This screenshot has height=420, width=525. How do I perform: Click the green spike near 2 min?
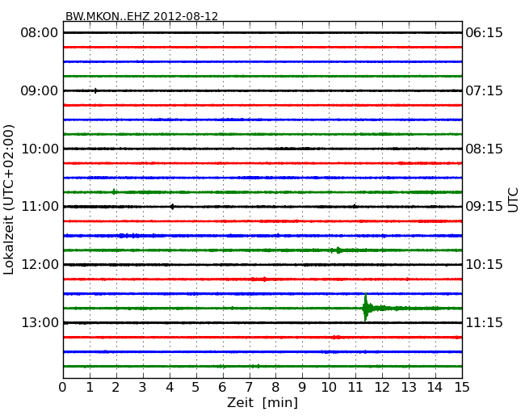click(x=114, y=191)
